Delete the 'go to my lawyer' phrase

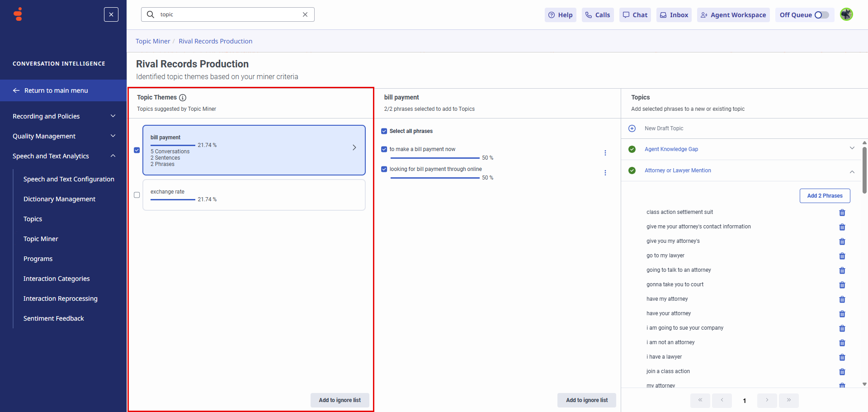pyautogui.click(x=842, y=256)
